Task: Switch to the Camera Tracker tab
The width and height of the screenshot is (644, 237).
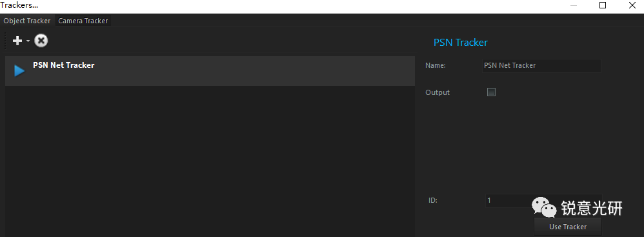Action: pos(83,21)
